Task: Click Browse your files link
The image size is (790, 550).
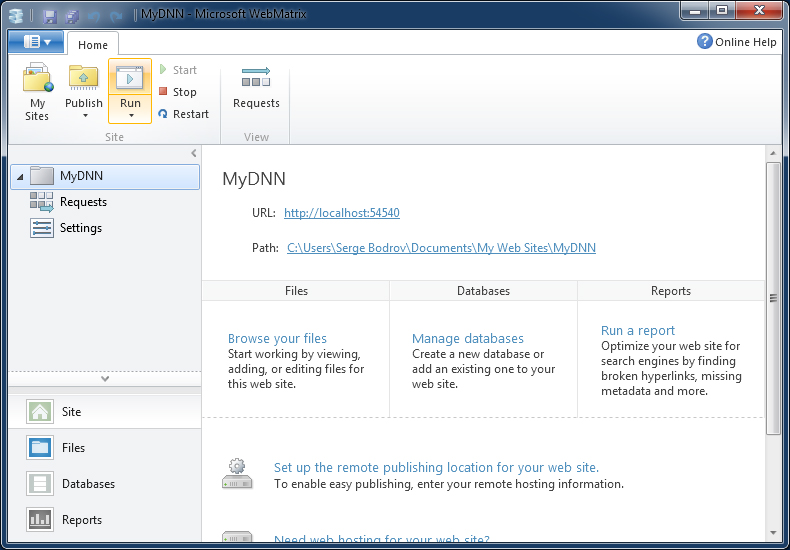Action: point(277,338)
